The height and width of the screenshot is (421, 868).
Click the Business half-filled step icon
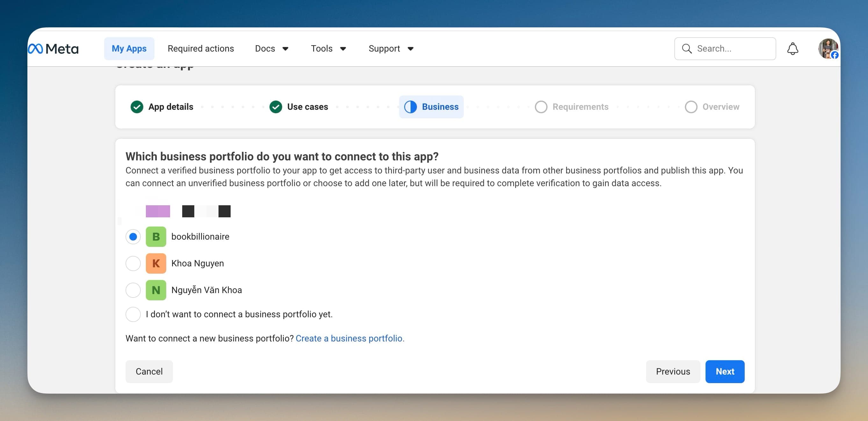[x=410, y=107]
